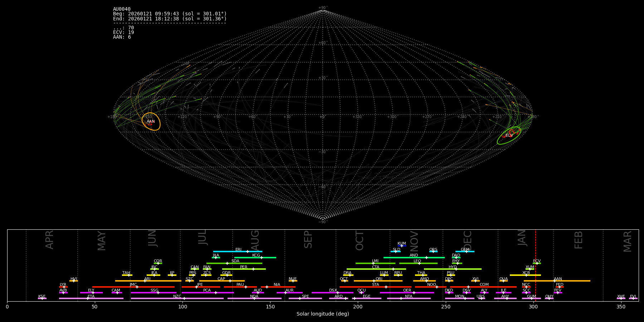Click the SSG shower label in timeline

pos(154,291)
